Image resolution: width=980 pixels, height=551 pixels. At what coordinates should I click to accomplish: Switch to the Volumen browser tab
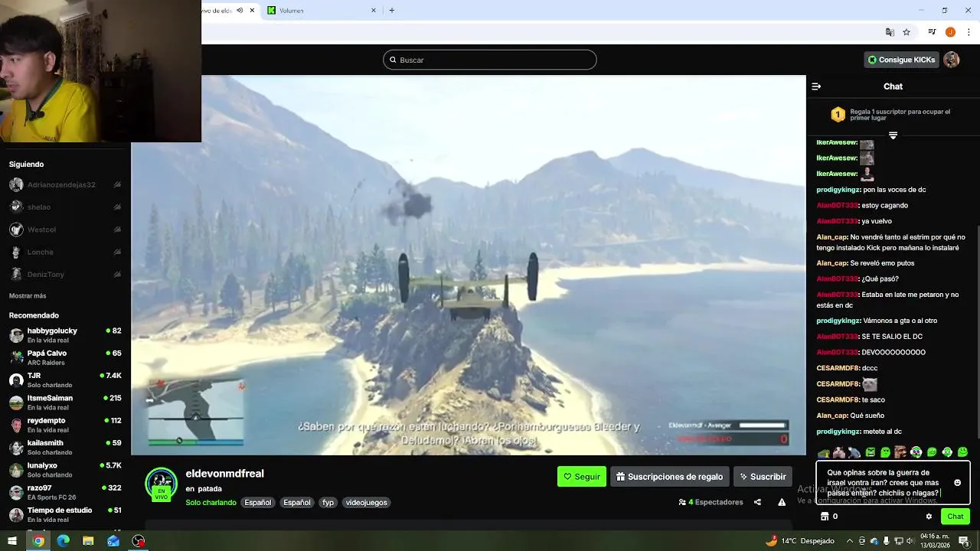[322, 11]
